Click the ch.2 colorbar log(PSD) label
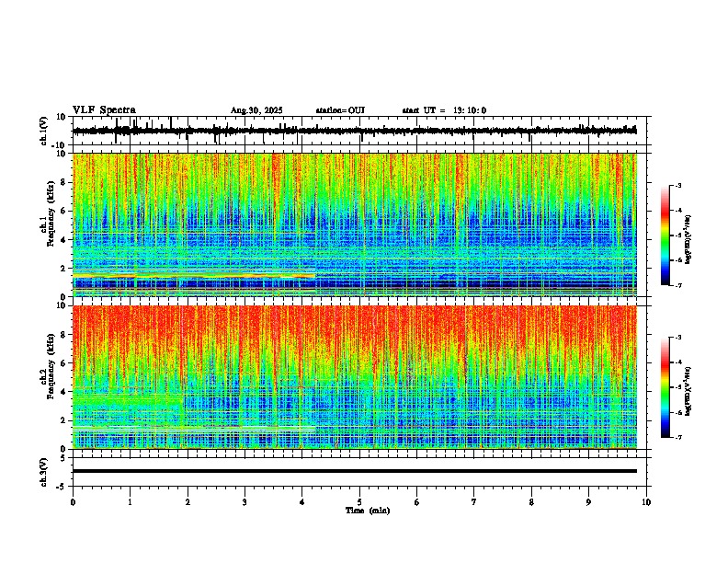 [688, 391]
